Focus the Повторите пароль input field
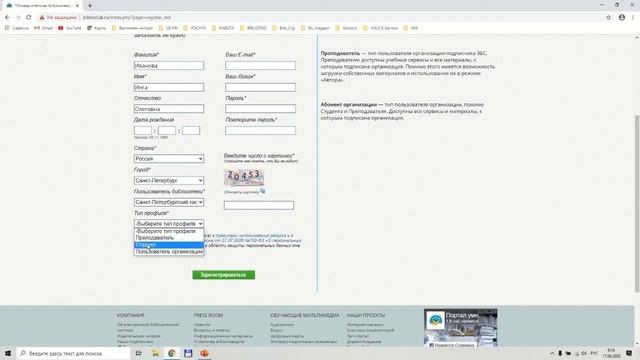 [260, 131]
